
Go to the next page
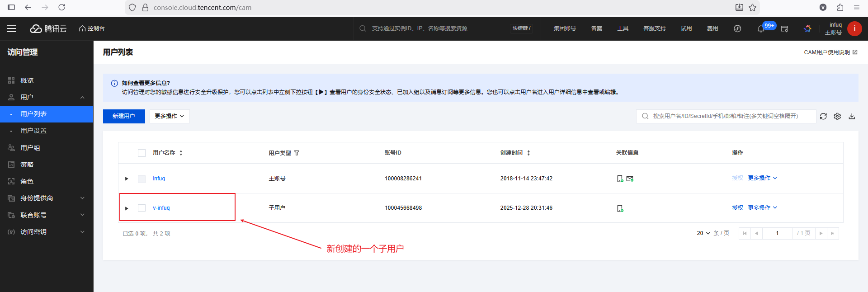point(821,233)
